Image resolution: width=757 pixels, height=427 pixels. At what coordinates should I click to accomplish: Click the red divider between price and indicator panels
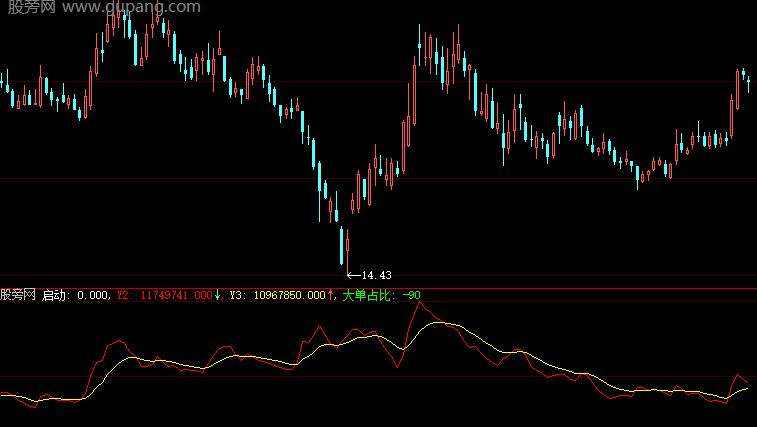(x=378, y=288)
